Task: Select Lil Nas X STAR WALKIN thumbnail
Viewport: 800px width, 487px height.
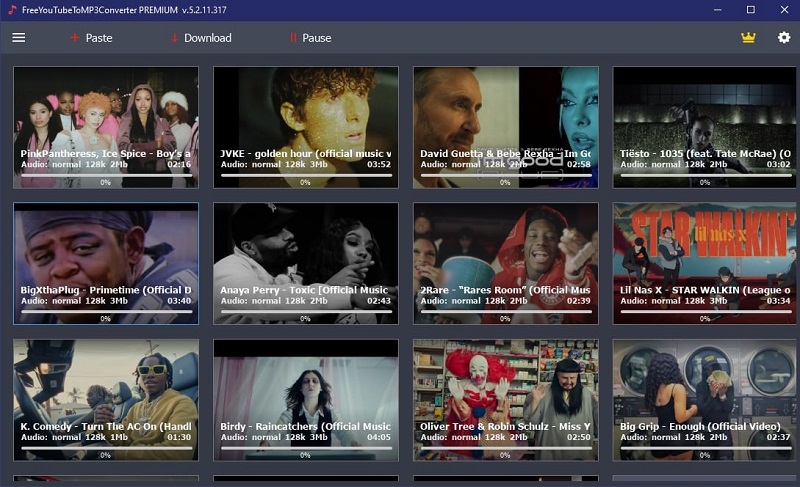Action: tap(705, 264)
